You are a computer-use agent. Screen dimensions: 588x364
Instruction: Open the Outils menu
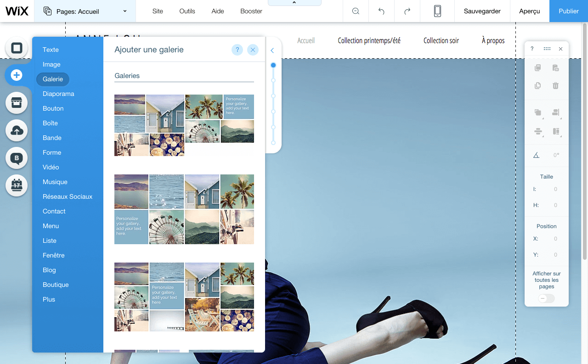187,11
